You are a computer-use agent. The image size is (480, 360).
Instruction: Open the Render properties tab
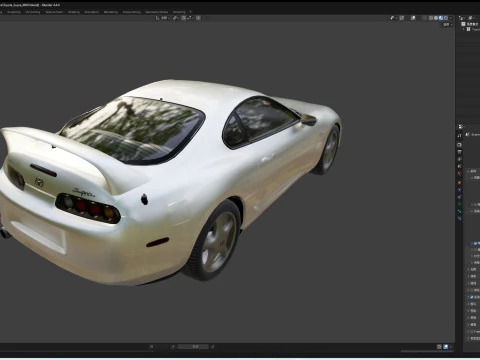[459, 145]
